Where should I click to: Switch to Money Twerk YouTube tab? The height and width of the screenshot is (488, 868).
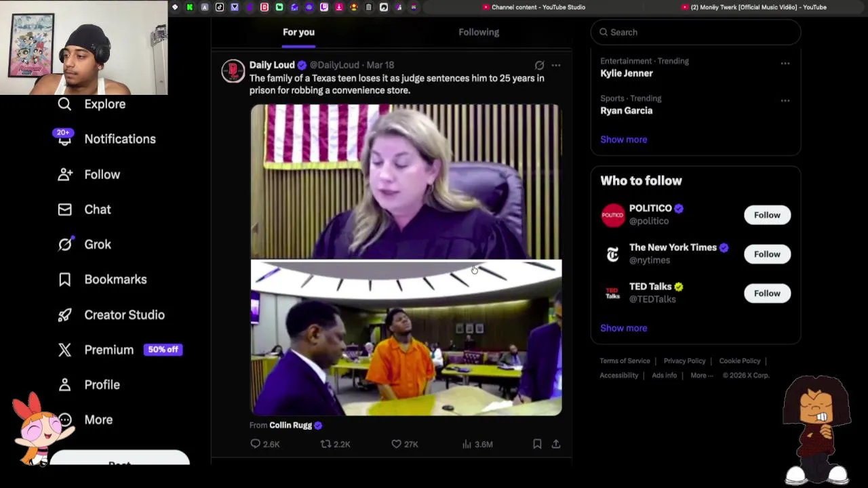coord(754,7)
